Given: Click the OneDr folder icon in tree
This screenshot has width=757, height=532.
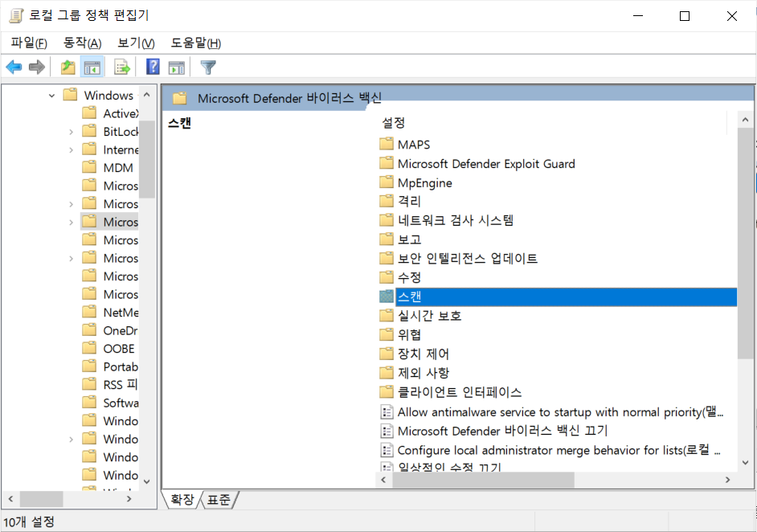Looking at the screenshot, I should pos(89,329).
